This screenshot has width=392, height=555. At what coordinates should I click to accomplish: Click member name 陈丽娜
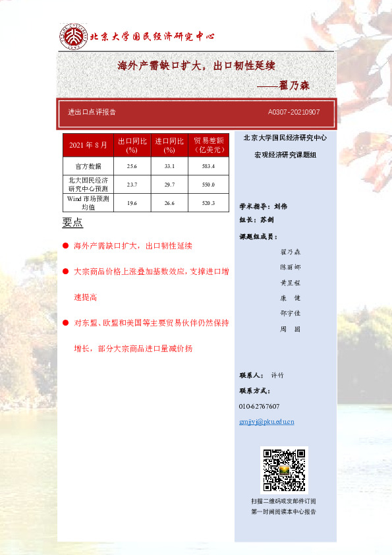[291, 267]
